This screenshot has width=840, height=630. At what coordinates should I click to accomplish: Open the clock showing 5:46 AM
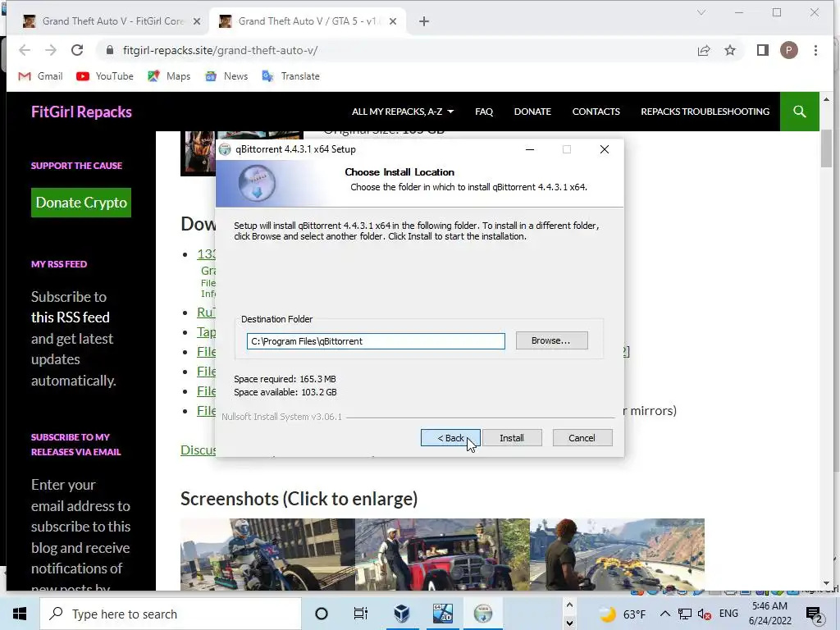[x=769, y=614]
